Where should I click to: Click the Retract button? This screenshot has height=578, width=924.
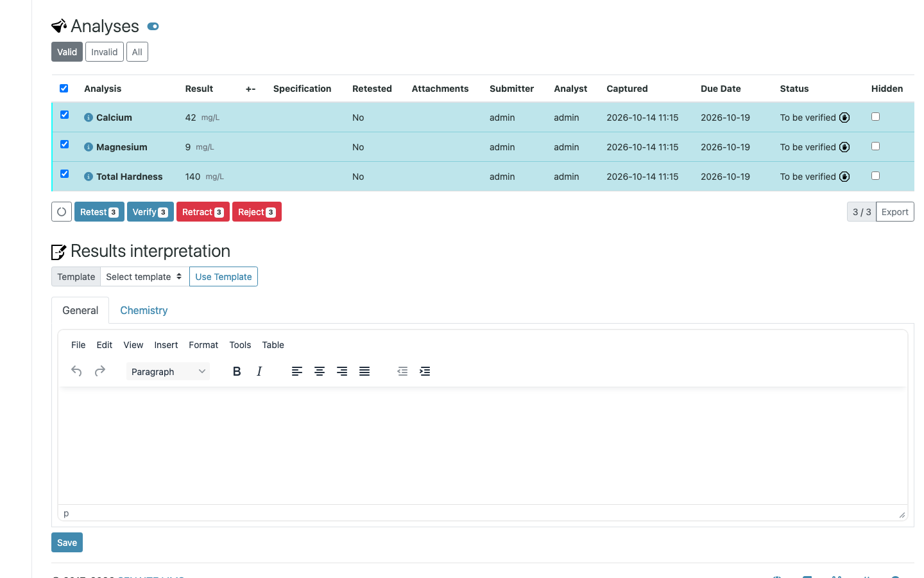pos(203,212)
